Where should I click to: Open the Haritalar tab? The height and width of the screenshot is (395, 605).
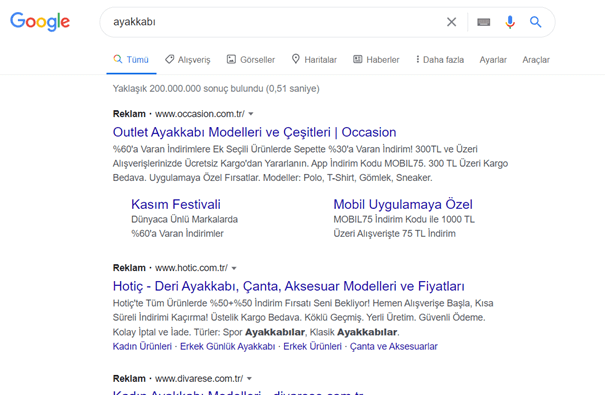[314, 60]
